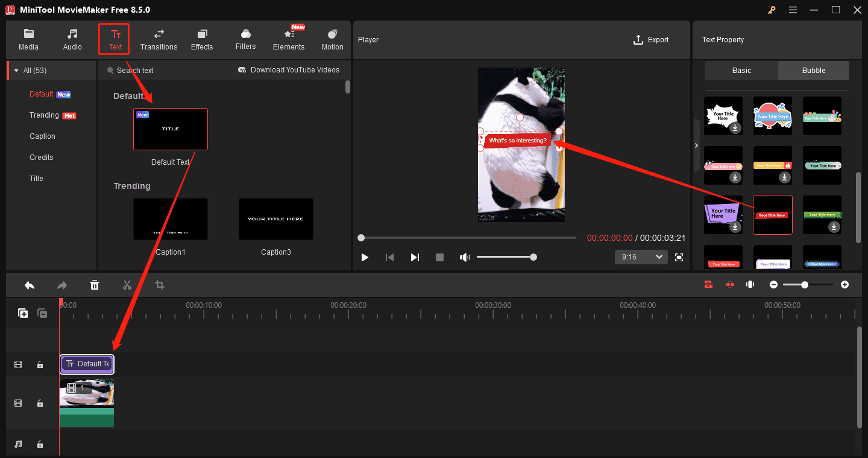868x458 pixels.
Task: Open the Elements panel
Action: point(289,39)
